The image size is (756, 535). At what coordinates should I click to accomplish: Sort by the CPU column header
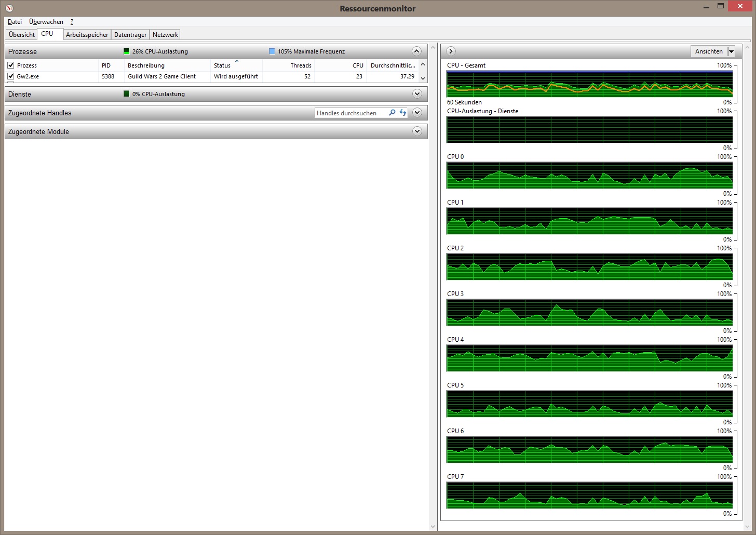[x=340, y=65]
